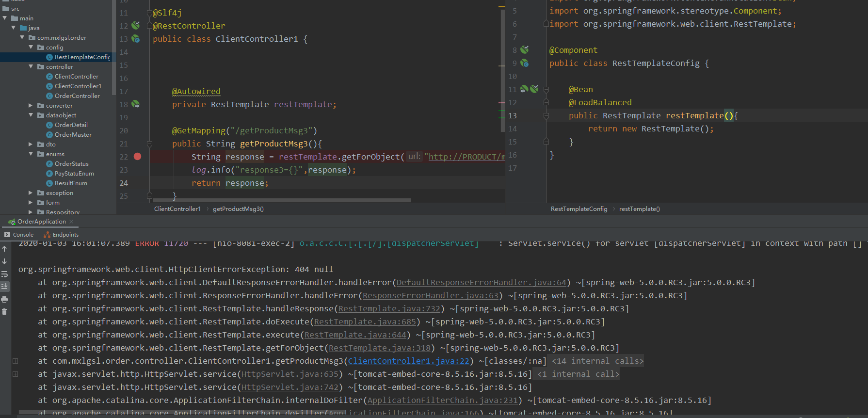Click the bean navigation gutter icon on line 11

point(524,89)
